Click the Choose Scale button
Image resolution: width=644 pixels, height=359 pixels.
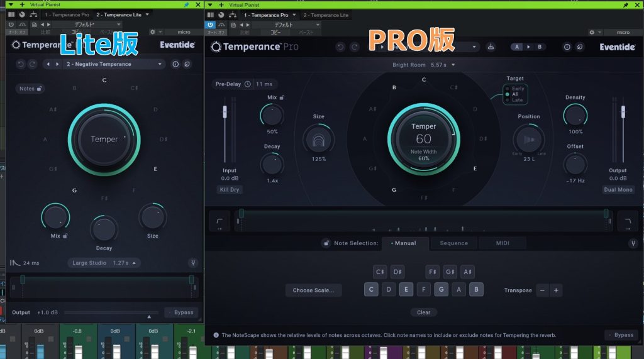(313, 290)
